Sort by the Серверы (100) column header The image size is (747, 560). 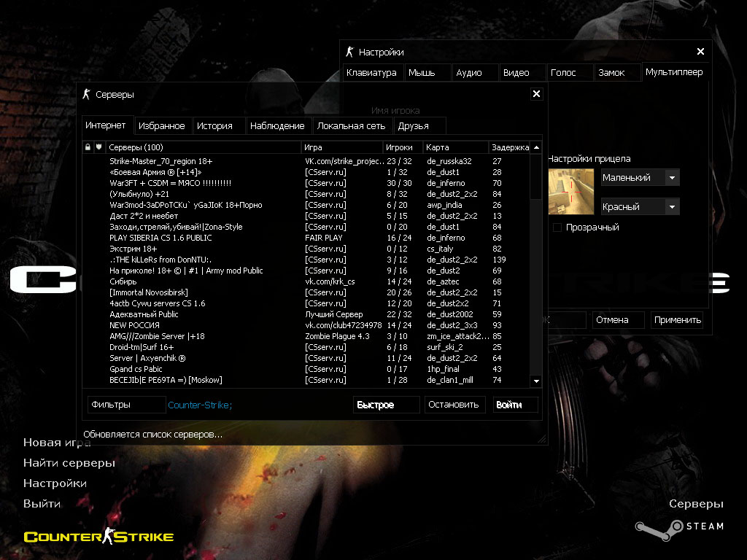(203, 147)
